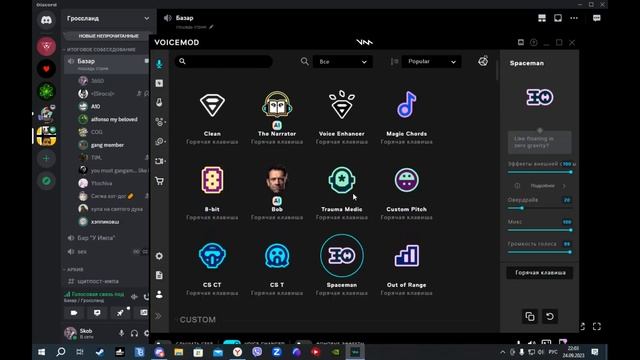This screenshot has width=640, height=360.
Task: Open Viber from the taskbar
Action: click(x=257, y=352)
